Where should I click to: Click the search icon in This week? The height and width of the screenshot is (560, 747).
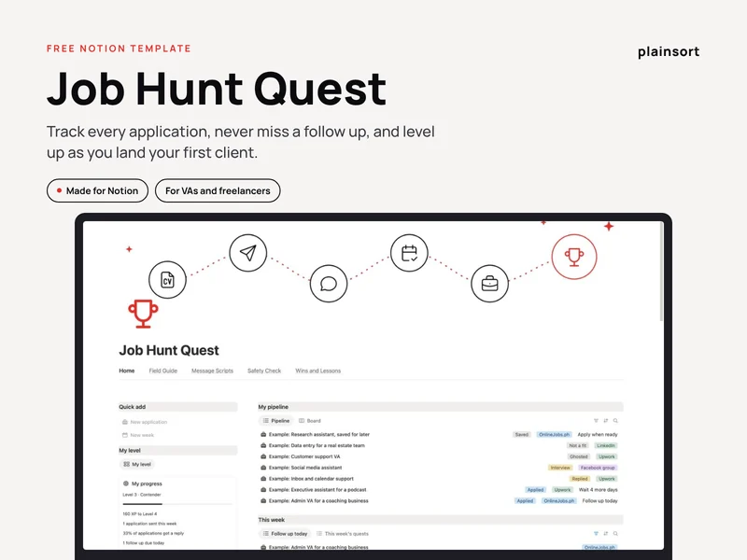615,534
